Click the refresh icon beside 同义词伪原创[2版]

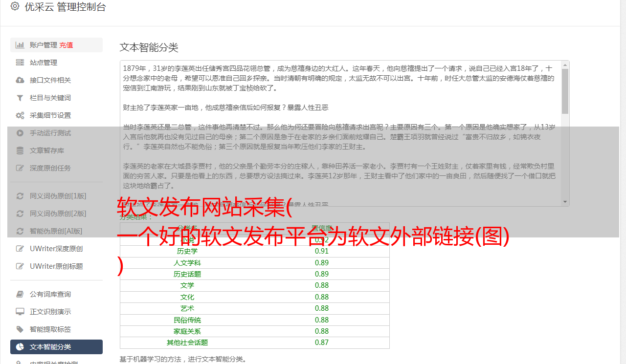point(20,214)
